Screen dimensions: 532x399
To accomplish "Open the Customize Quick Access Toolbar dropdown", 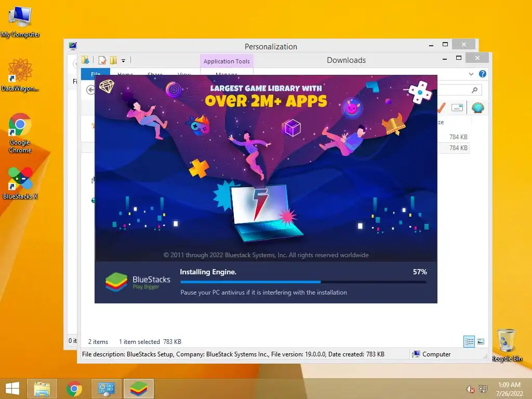I will (x=124, y=61).
